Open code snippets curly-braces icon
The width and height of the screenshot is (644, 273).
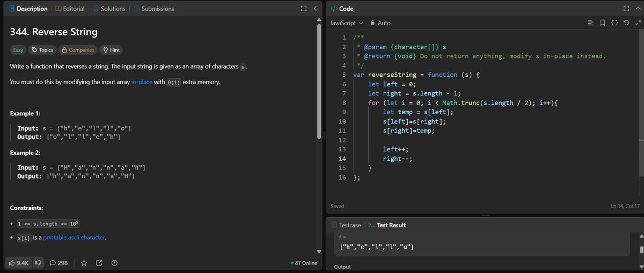pyautogui.click(x=614, y=23)
